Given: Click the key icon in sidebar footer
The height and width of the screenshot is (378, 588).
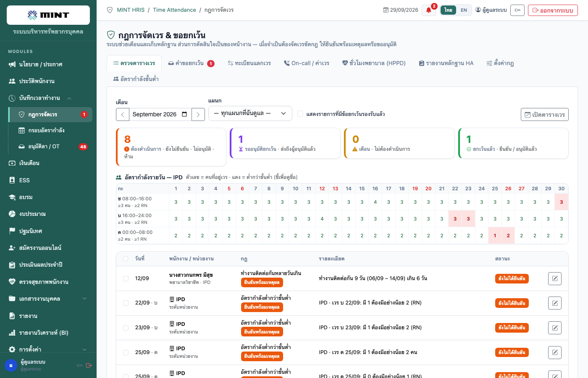Looking at the screenshot, I should coord(79,365).
